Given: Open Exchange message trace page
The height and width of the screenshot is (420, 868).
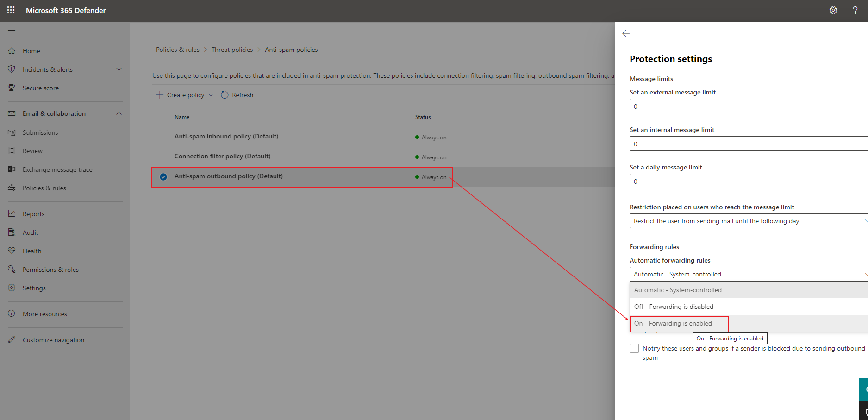Looking at the screenshot, I should click(x=57, y=169).
